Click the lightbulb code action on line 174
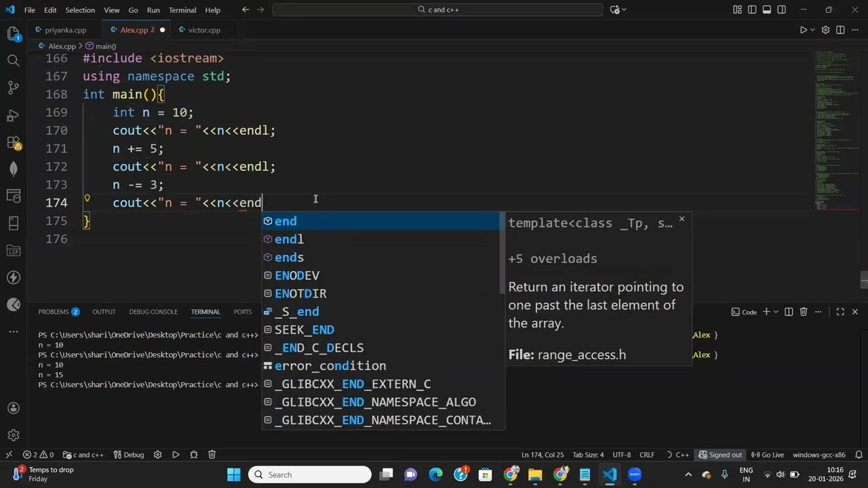Screen dimensions: 868x488 tap(87, 199)
